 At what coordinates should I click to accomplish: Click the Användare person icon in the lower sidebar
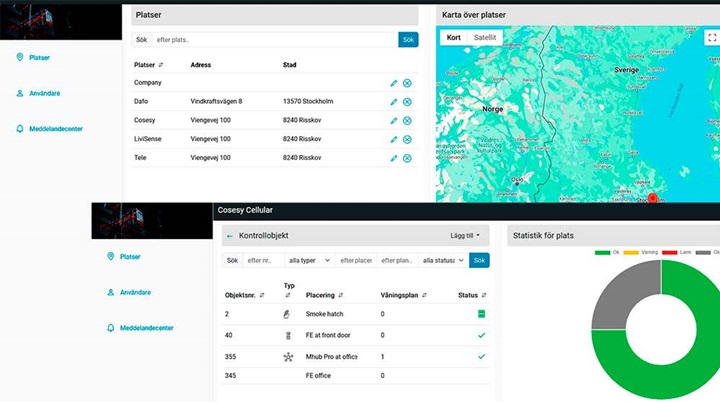click(x=110, y=292)
